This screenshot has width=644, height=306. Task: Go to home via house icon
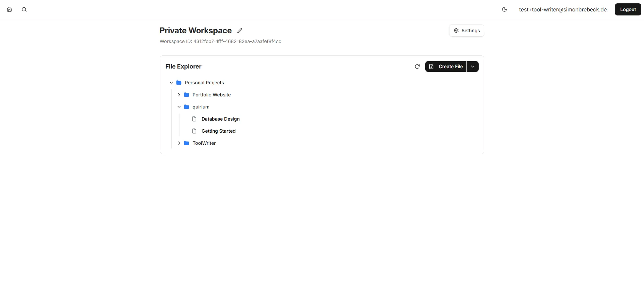pos(9,9)
